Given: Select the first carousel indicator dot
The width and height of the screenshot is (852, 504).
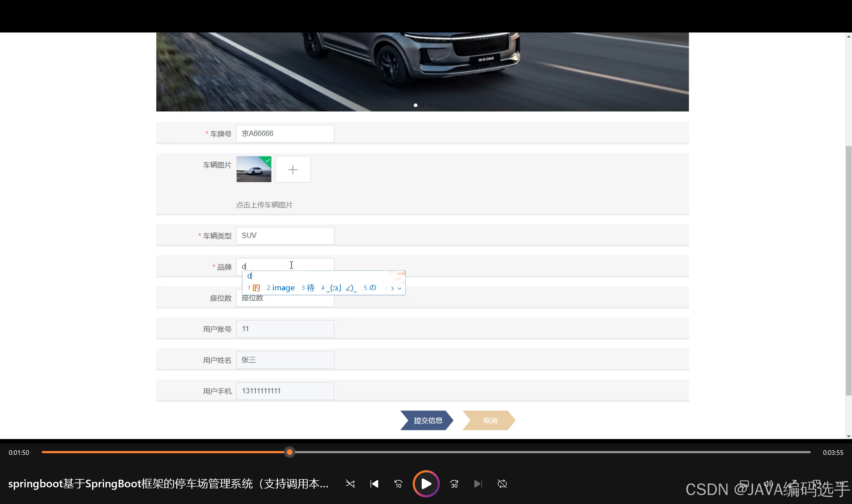Looking at the screenshot, I should click(415, 105).
